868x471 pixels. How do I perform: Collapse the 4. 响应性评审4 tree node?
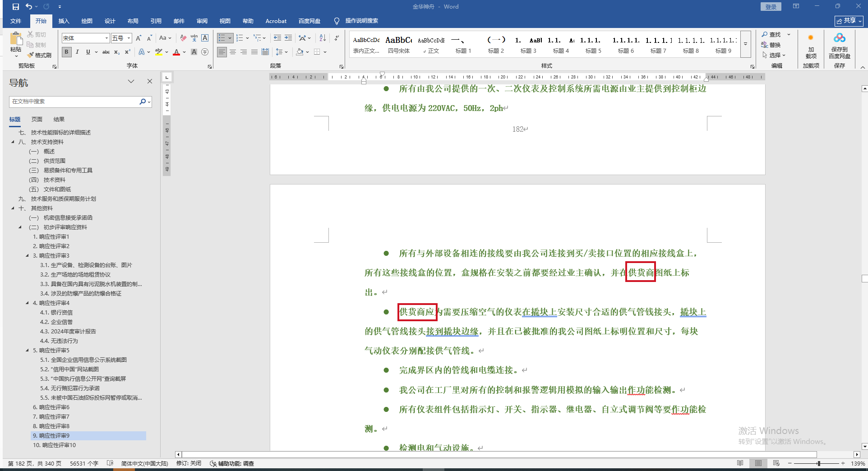[x=27, y=303]
